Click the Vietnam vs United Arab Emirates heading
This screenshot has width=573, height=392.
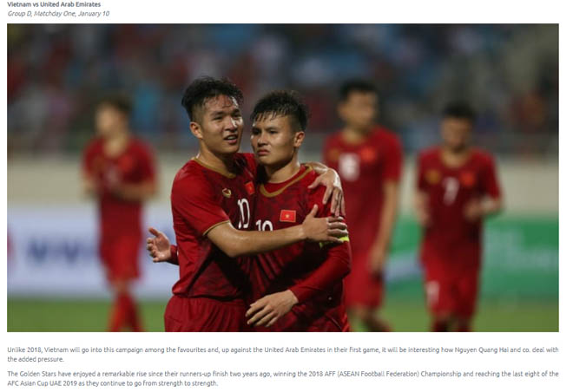pyautogui.click(x=54, y=4)
